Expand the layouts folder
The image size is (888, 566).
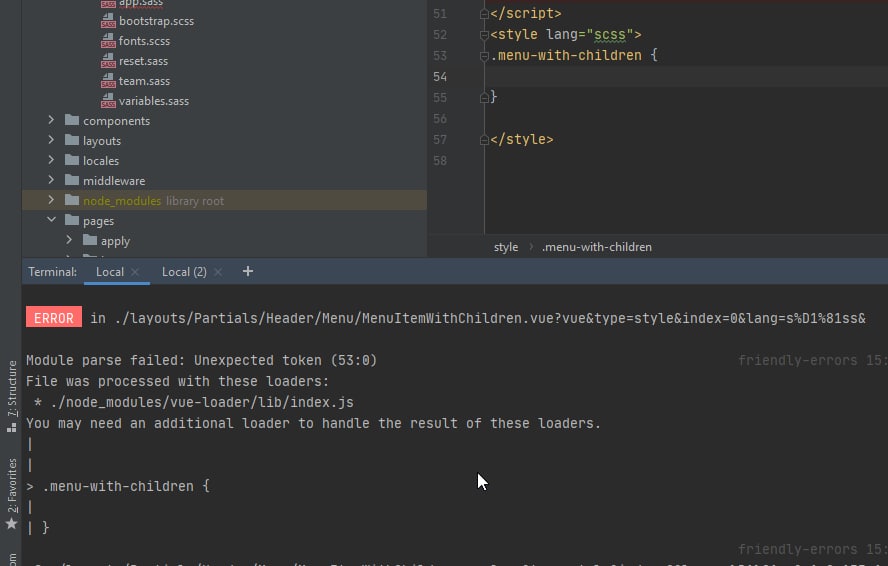tap(51, 140)
